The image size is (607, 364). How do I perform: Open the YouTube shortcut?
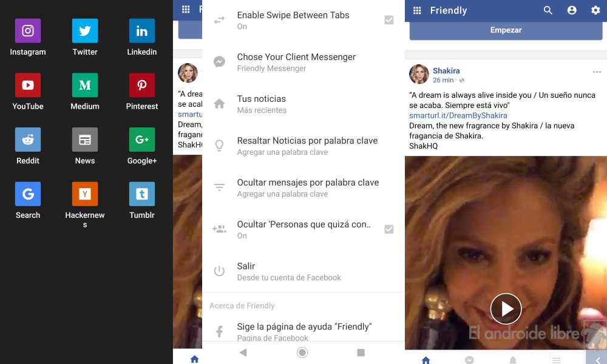tap(28, 85)
